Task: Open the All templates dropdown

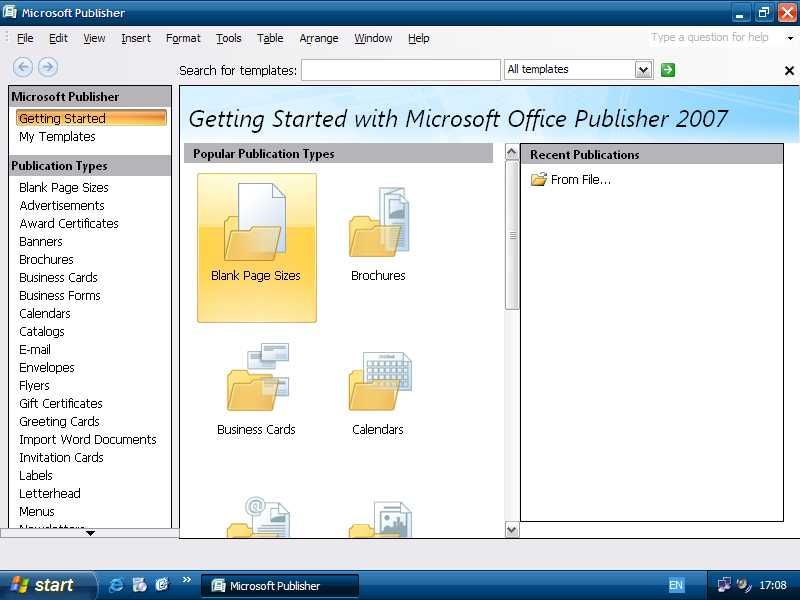Action: point(643,70)
